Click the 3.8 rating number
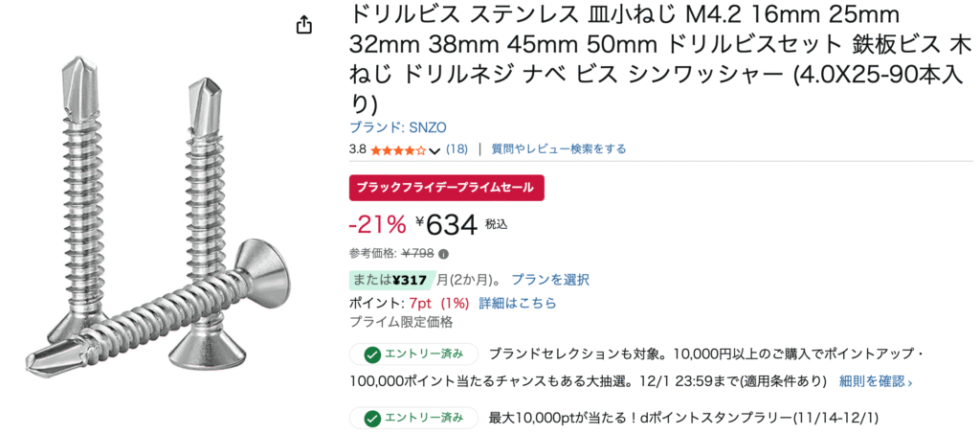Image resolution: width=980 pixels, height=433 pixels. 357,149
